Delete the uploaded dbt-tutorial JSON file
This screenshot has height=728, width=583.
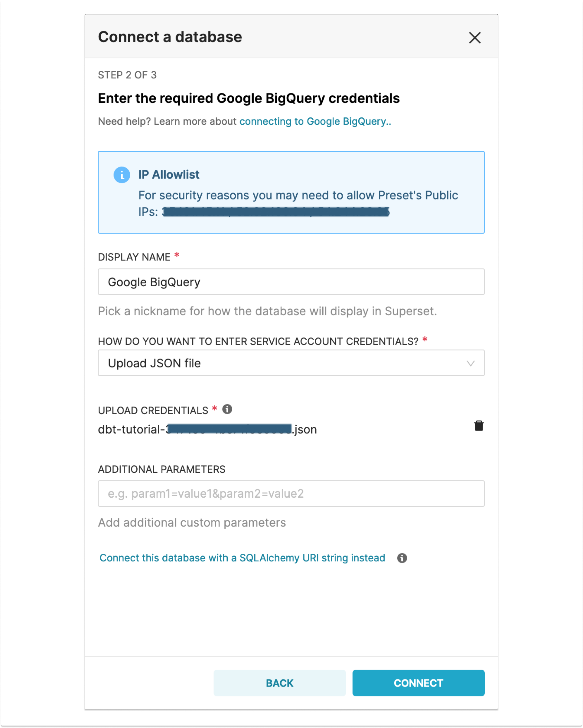(x=479, y=426)
